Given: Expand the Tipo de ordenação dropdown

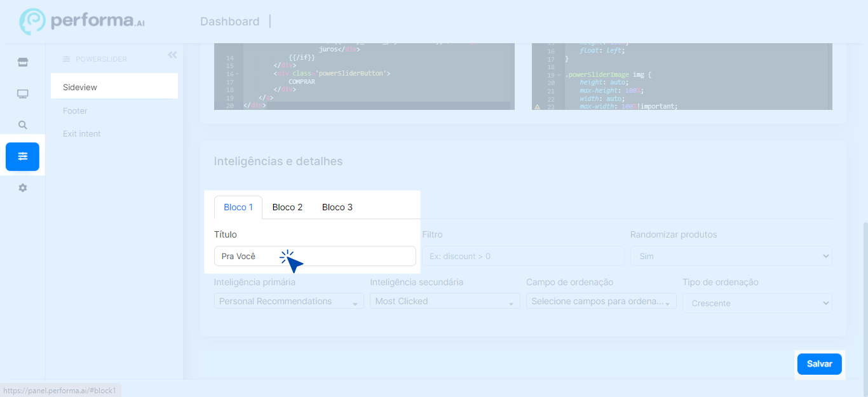Looking at the screenshot, I should click(x=757, y=303).
